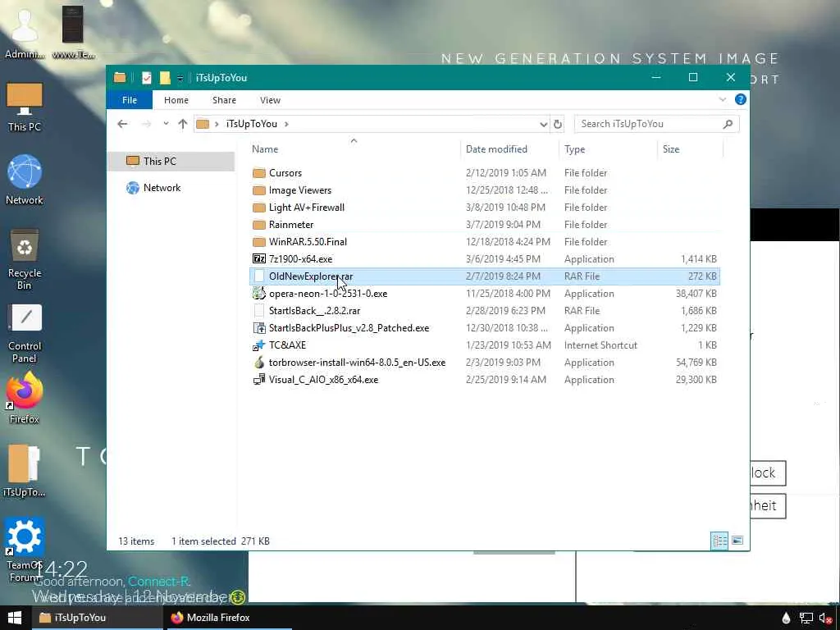Click the New folder quick access icon
The width and height of the screenshot is (840, 630).
[x=165, y=78]
